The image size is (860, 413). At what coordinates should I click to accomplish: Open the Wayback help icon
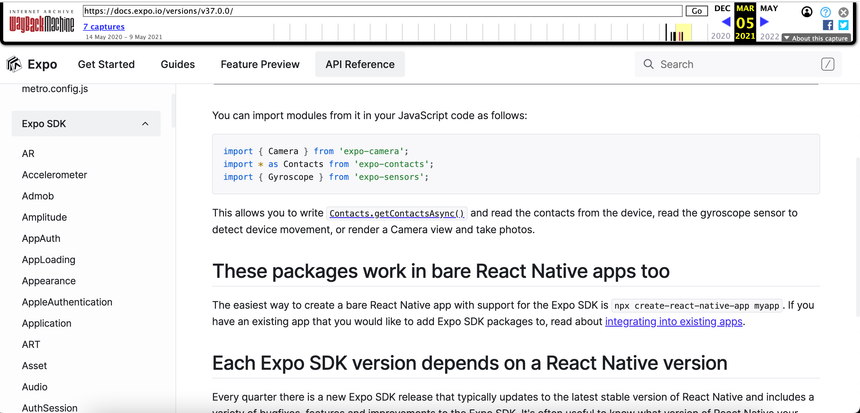[826, 12]
